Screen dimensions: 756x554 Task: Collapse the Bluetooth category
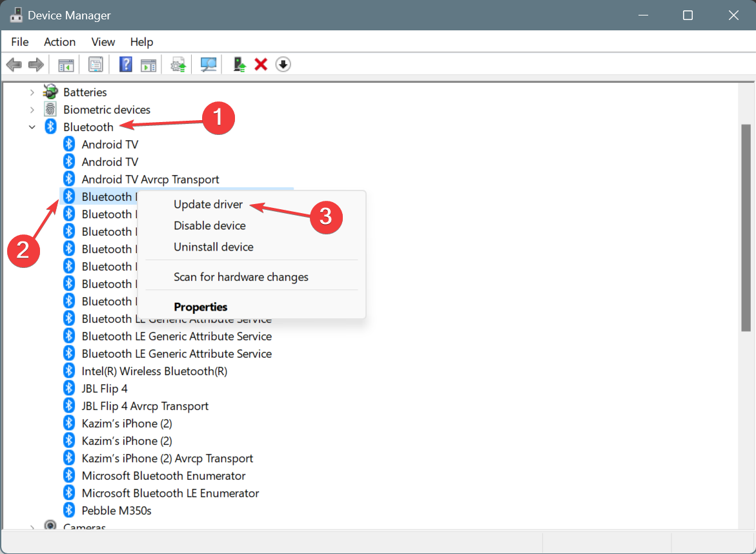pos(32,127)
